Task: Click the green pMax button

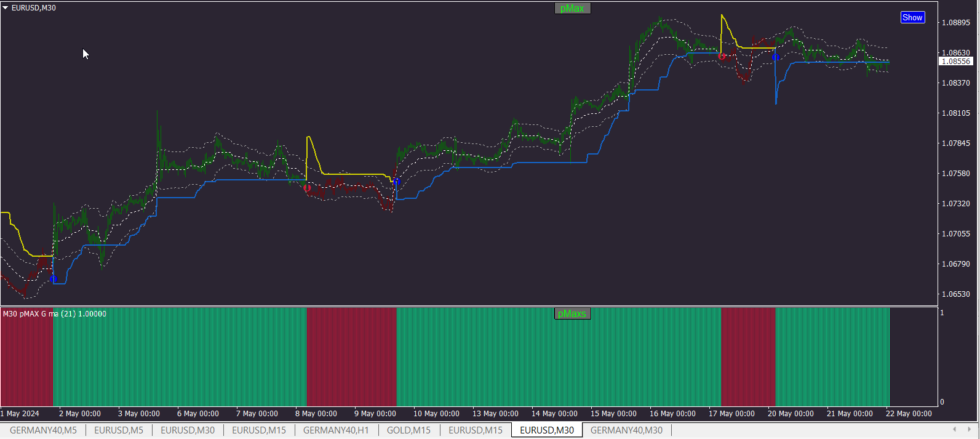Action: 572,8
